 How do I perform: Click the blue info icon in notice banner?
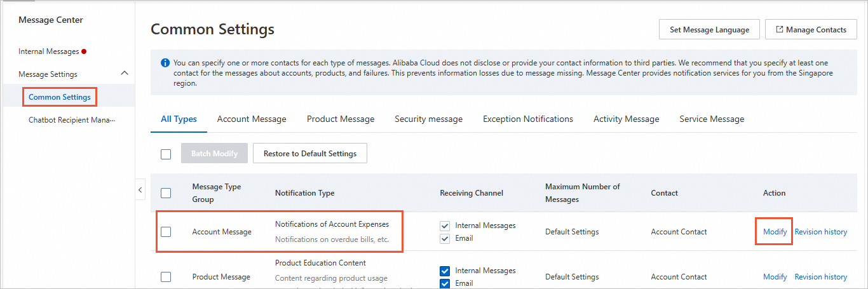pos(165,63)
